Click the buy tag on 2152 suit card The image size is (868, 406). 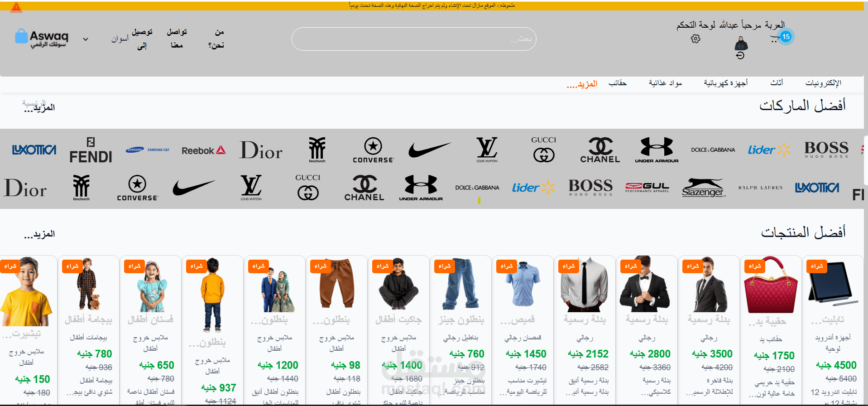click(568, 266)
